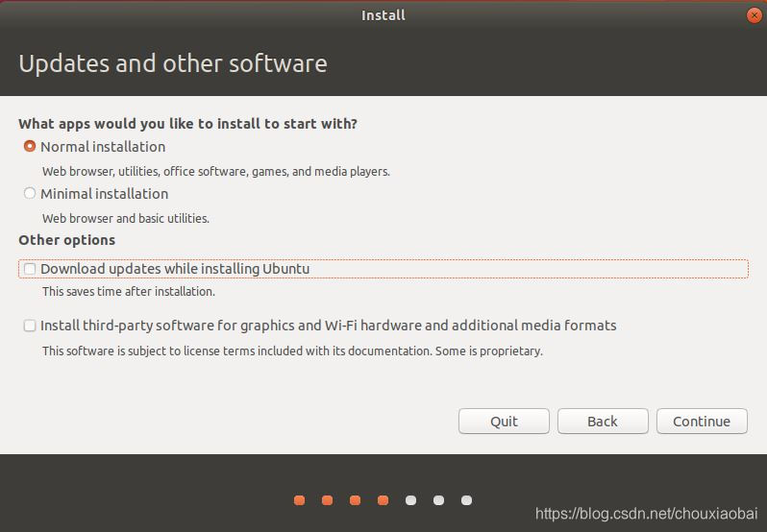Select the Normal installation radio button
The width and height of the screenshot is (767, 532).
point(30,146)
